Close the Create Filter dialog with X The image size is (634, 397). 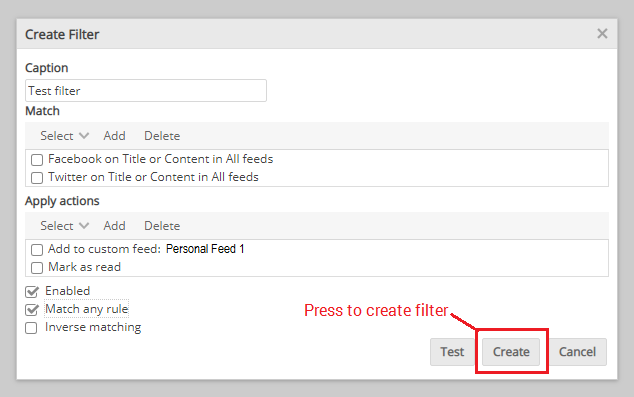(x=602, y=34)
